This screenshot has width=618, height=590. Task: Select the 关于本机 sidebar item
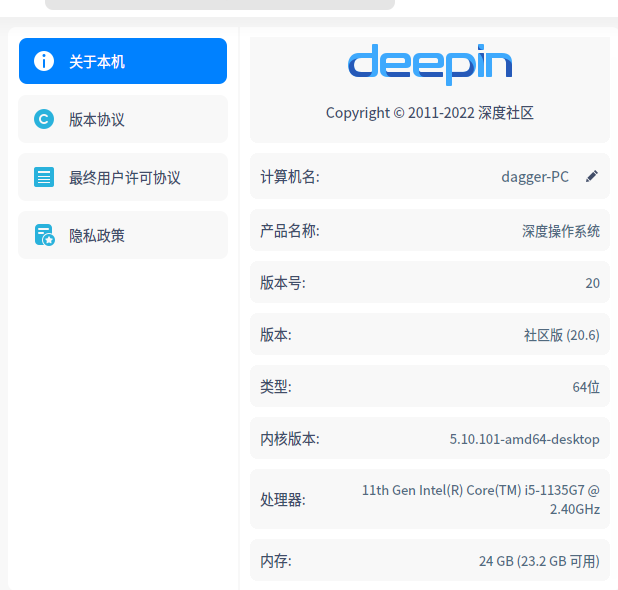coord(123,61)
